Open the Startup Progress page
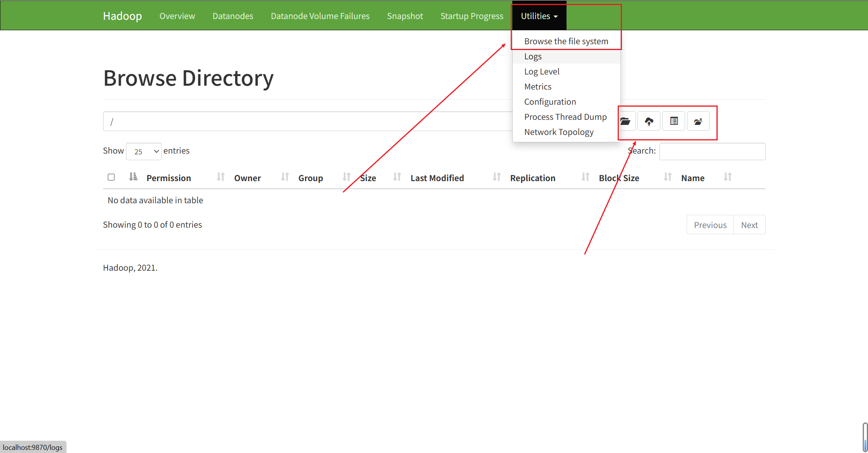This screenshot has width=868, height=453. 472,16
